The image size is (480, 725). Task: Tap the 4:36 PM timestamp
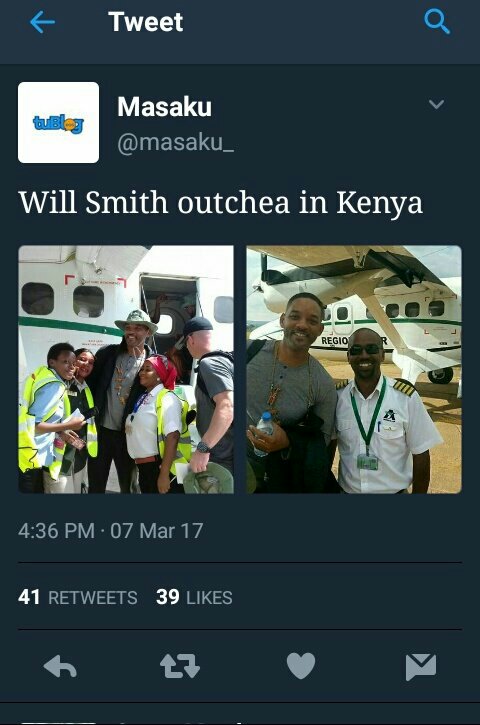pyautogui.click(x=56, y=531)
